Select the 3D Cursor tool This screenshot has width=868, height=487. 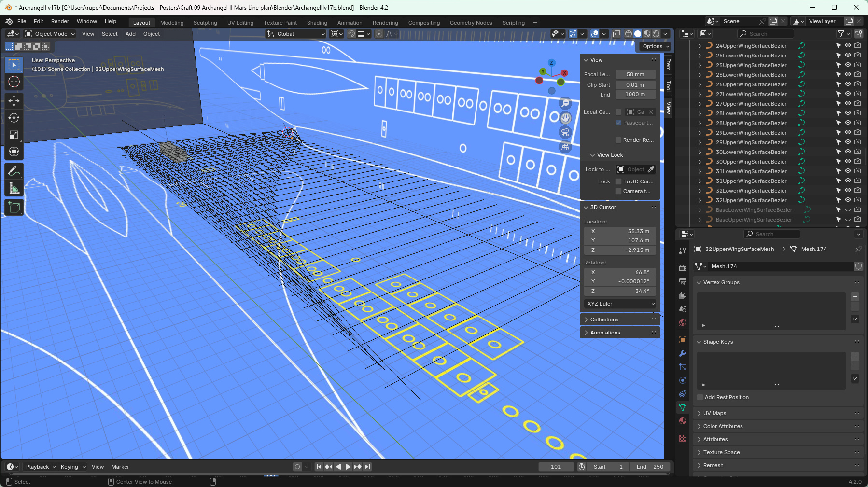click(x=14, y=82)
